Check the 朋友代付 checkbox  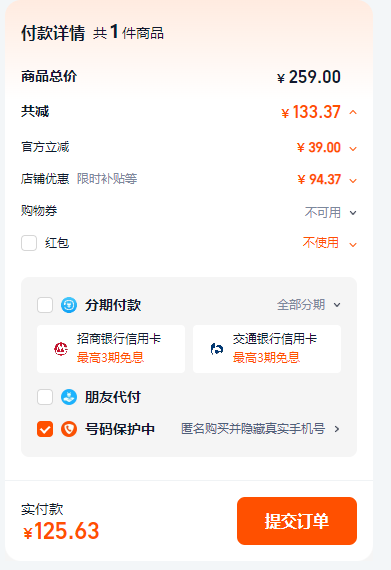tap(45, 397)
